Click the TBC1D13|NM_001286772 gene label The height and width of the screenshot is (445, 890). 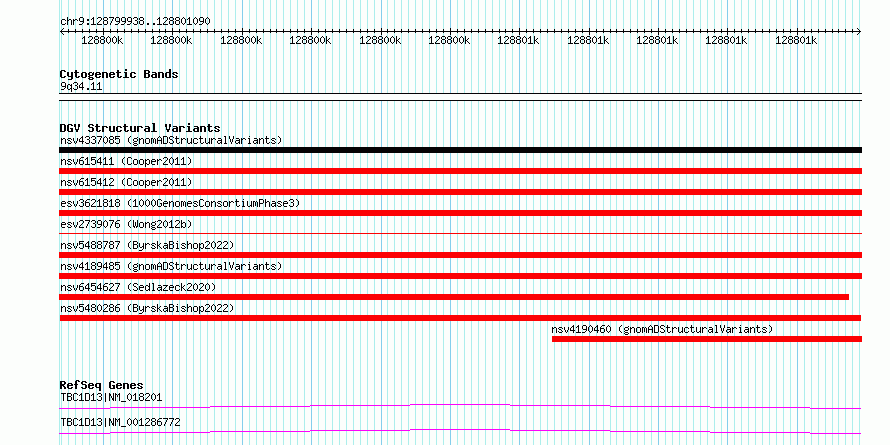[x=120, y=423]
